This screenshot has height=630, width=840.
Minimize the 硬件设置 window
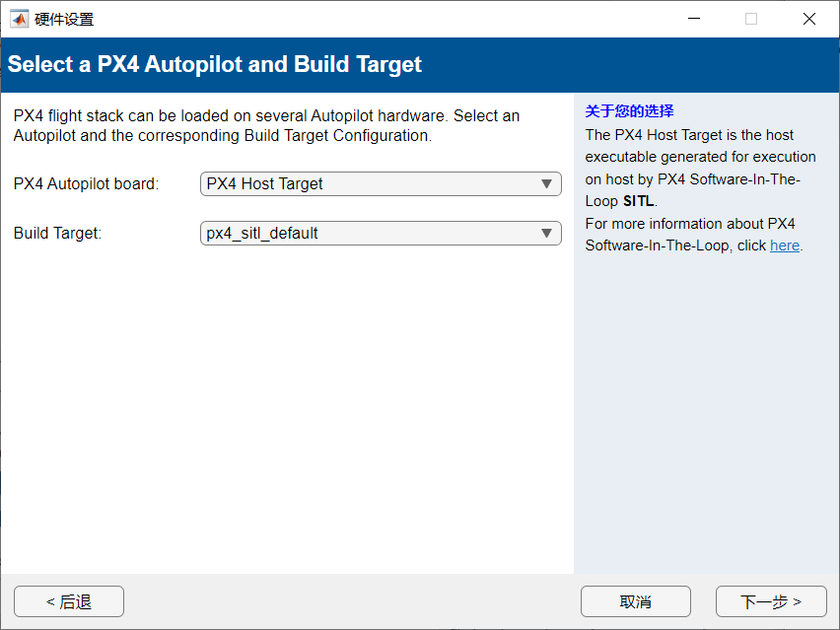click(694, 19)
